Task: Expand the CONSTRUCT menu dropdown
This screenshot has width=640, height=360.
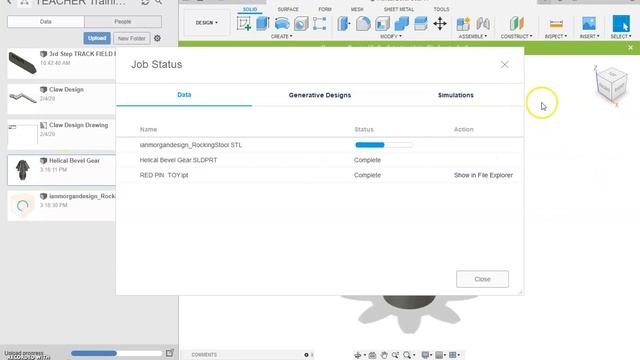Action: pyautogui.click(x=516, y=36)
